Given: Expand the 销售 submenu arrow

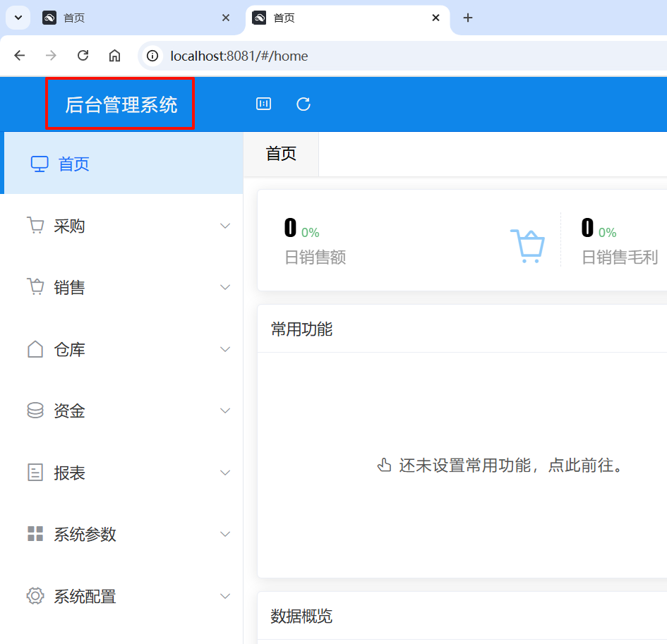Looking at the screenshot, I should click(x=225, y=287).
